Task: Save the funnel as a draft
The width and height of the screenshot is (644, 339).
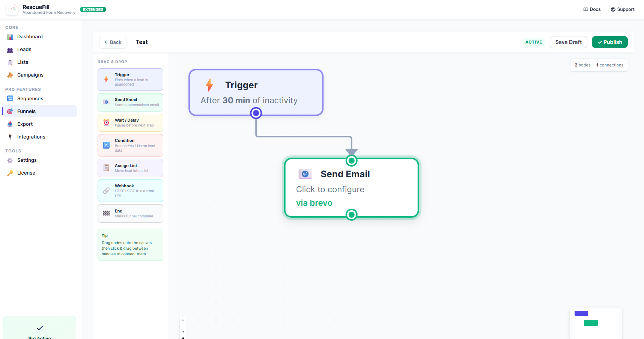Action: point(568,42)
